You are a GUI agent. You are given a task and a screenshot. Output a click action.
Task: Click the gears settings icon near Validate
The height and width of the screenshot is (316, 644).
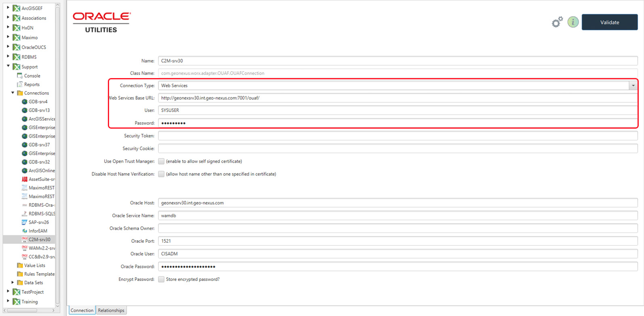pyautogui.click(x=558, y=22)
